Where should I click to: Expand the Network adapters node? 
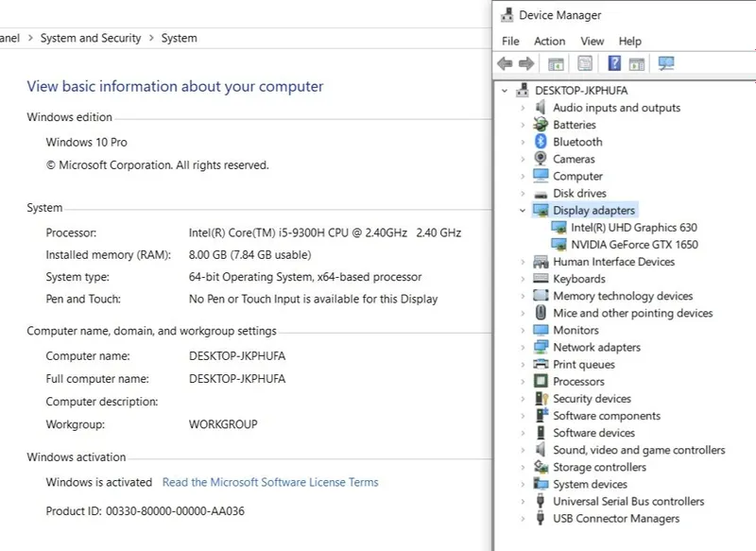click(523, 348)
